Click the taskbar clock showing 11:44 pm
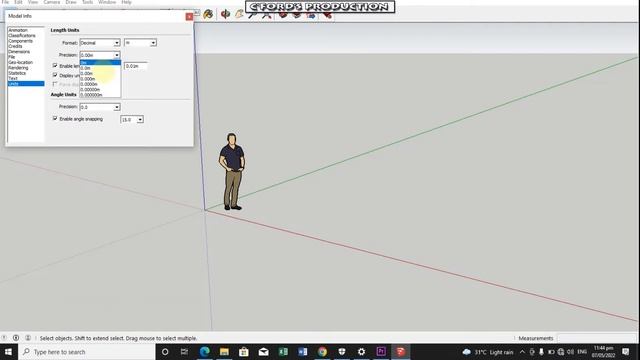 (x=604, y=352)
